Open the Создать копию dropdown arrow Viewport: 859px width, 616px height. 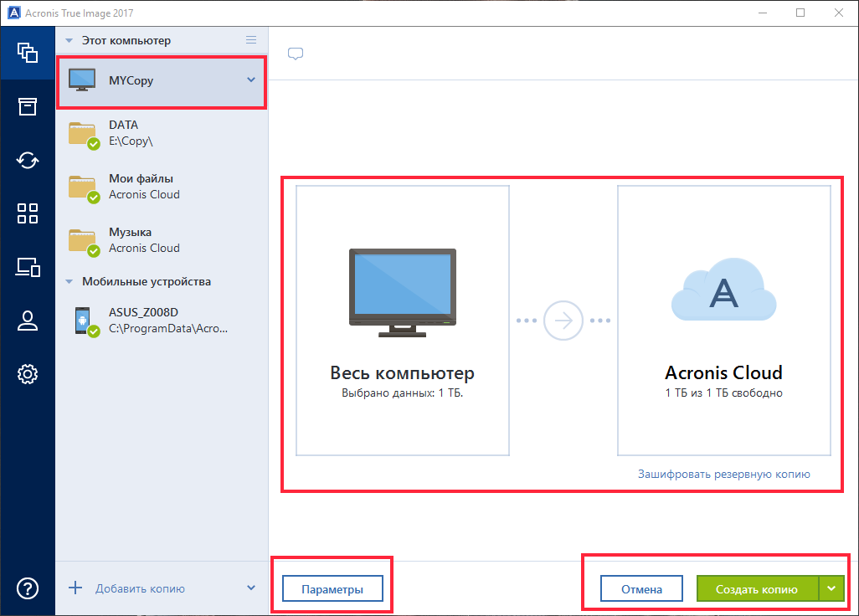pos(831,588)
